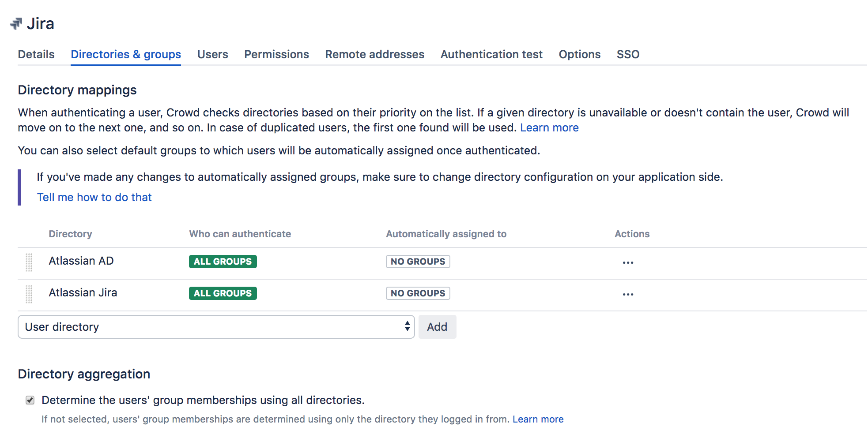
Task: Open the User directory dropdown
Action: pos(216,327)
